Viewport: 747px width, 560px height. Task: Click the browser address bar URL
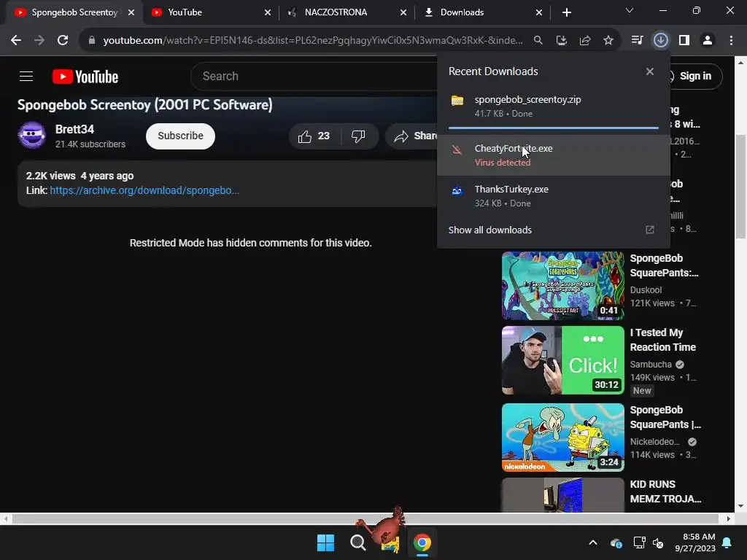(313, 41)
